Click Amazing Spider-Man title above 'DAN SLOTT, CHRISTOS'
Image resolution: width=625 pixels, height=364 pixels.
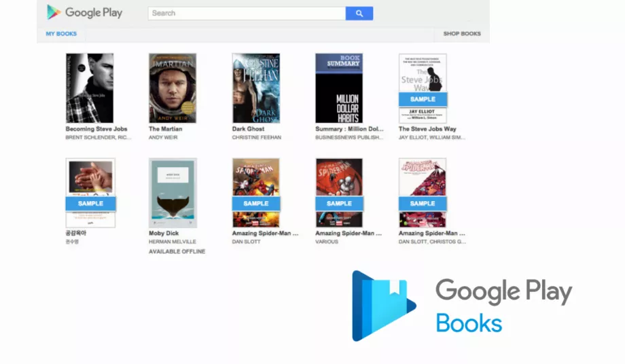coord(431,234)
